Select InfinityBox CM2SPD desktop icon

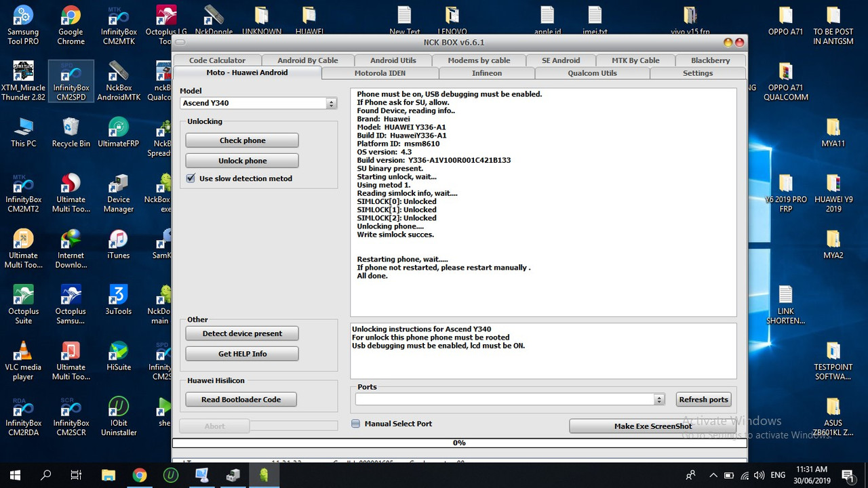[71, 81]
